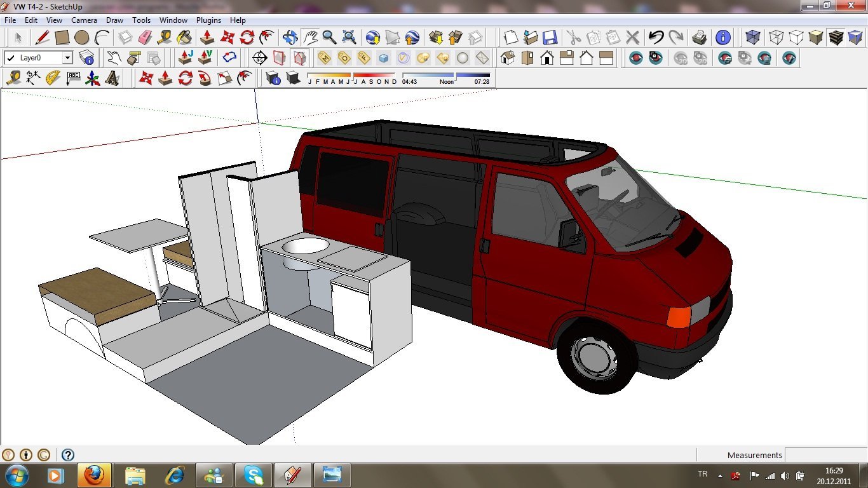Toggle Display Section Cuts
The image size is (868, 488).
(x=300, y=58)
